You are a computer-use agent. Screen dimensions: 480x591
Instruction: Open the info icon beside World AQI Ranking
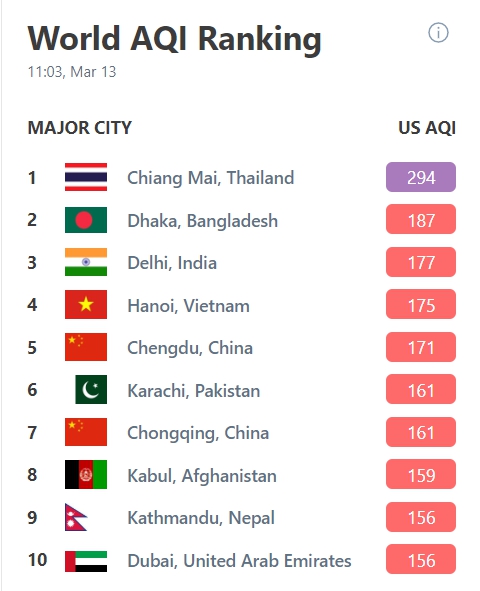(x=438, y=33)
